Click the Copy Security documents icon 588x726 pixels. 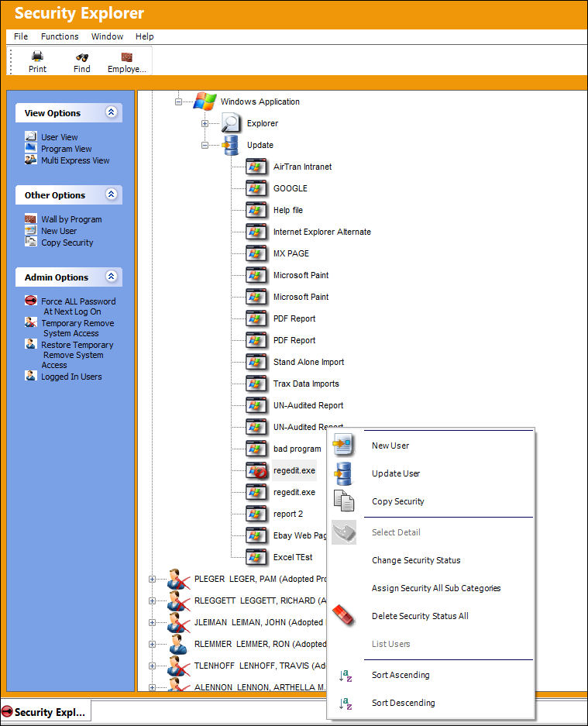point(344,501)
